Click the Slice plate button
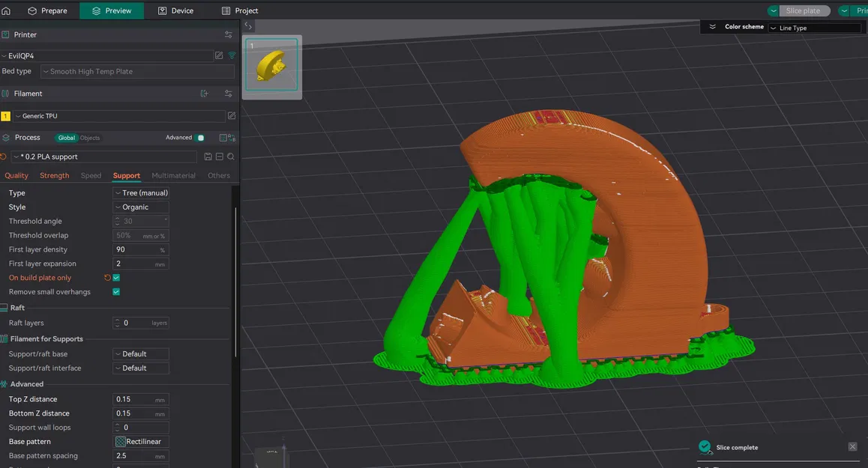This screenshot has width=868, height=468. pos(805,10)
